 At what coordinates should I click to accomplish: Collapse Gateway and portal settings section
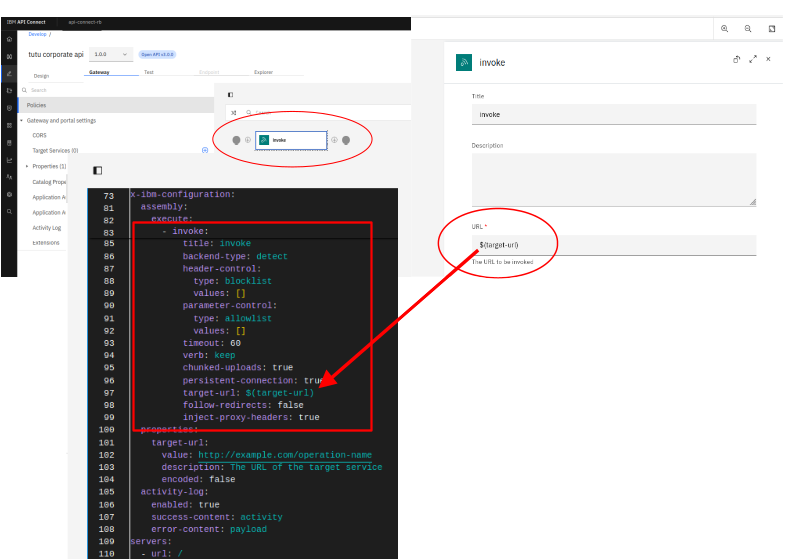[x=22, y=120]
